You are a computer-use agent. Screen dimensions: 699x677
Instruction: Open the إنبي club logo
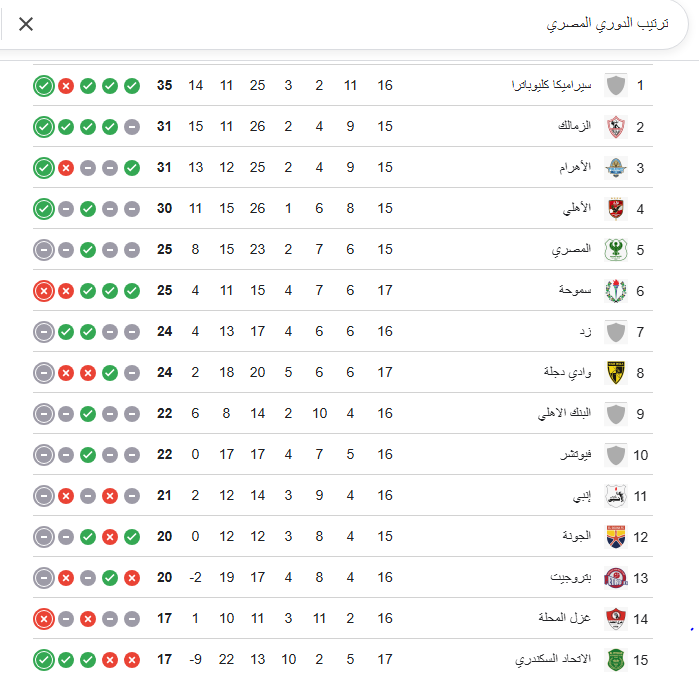[616, 496]
